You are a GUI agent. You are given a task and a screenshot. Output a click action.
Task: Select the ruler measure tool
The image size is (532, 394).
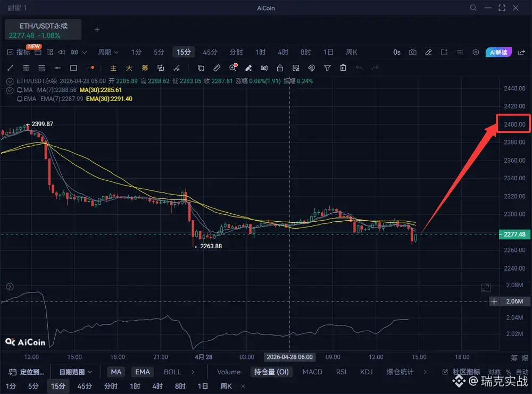click(217, 68)
